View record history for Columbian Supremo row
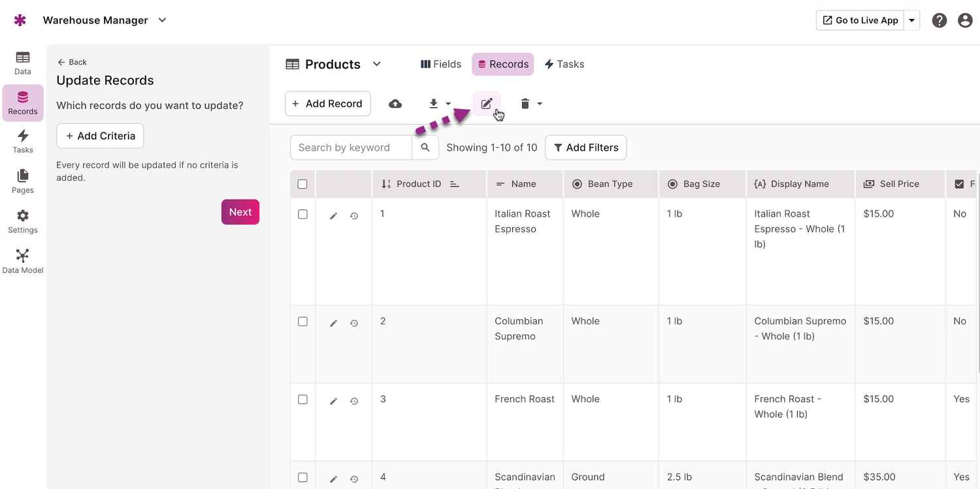 coord(354,323)
